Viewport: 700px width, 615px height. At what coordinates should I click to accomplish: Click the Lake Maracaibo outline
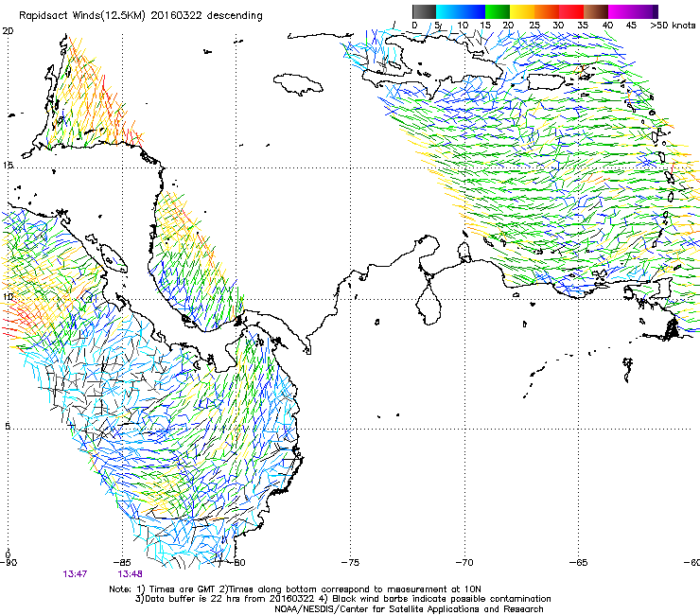[x=429, y=306]
